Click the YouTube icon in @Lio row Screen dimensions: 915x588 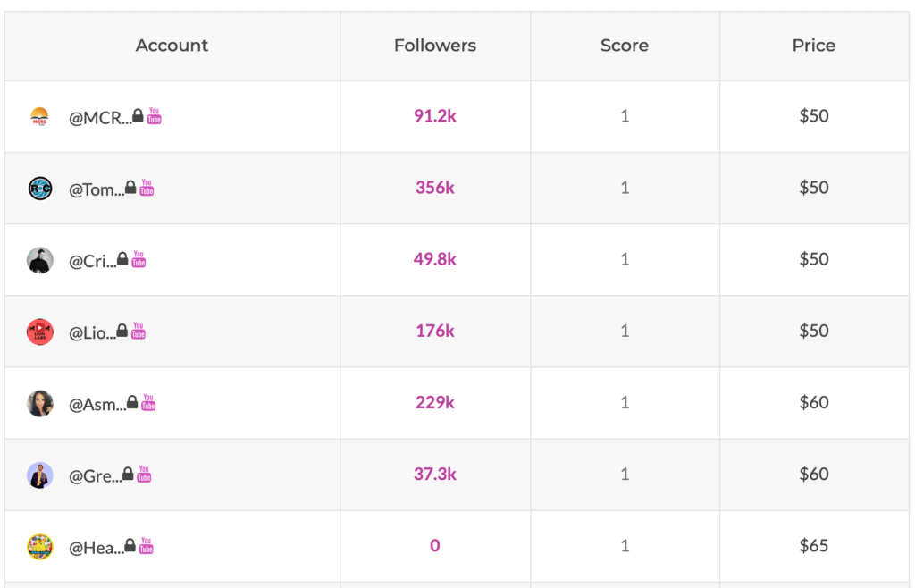[x=139, y=331]
